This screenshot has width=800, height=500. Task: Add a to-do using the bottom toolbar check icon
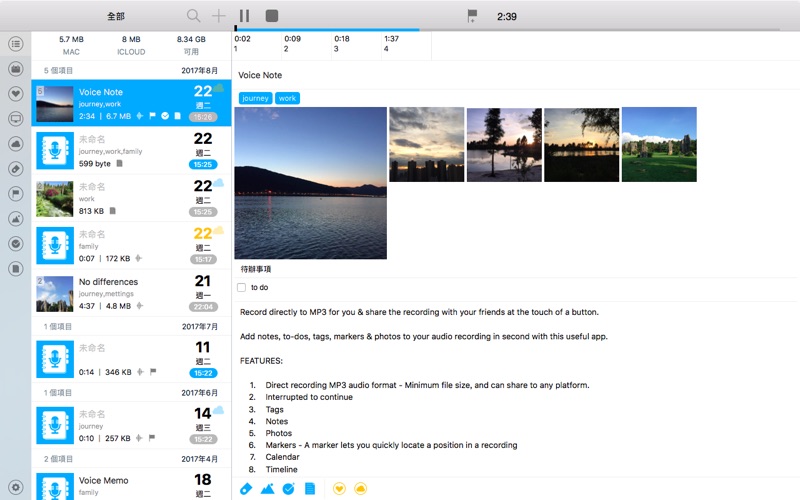click(289, 489)
